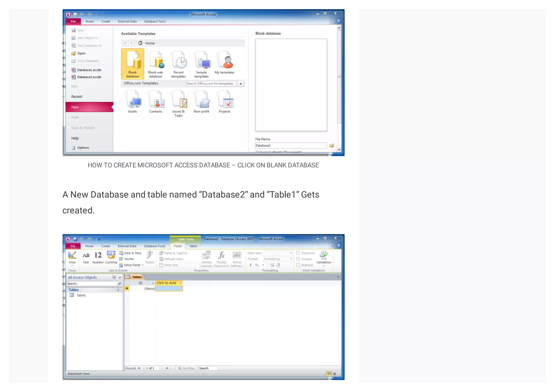
Task: Open the Validation button's dropdown arrow
Action: pos(324,266)
